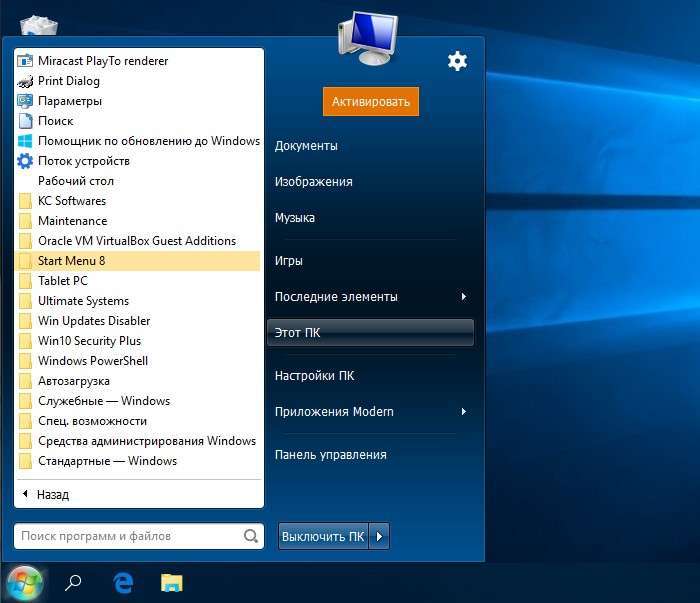Expand the Приложения Modern submenu arrow
This screenshot has width=700, height=603.
click(464, 411)
